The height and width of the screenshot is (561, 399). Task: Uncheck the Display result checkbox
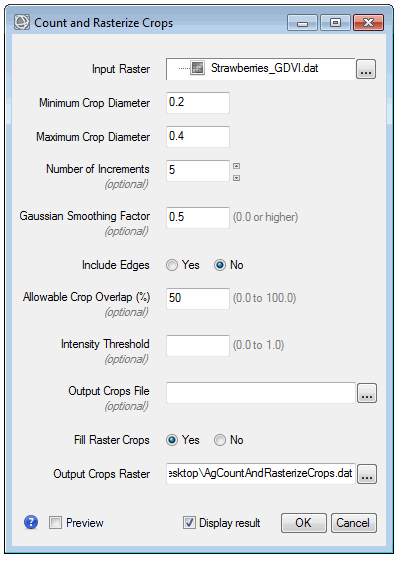coord(189,523)
